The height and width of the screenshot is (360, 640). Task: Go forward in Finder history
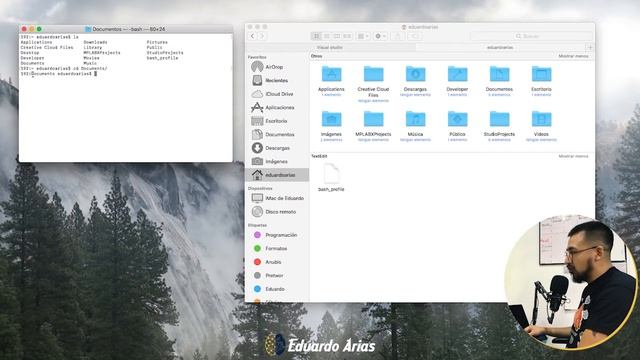click(262, 36)
